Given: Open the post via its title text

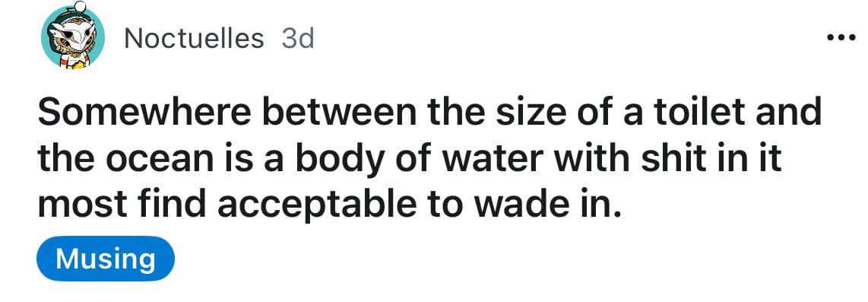Looking at the screenshot, I should click(x=429, y=158).
